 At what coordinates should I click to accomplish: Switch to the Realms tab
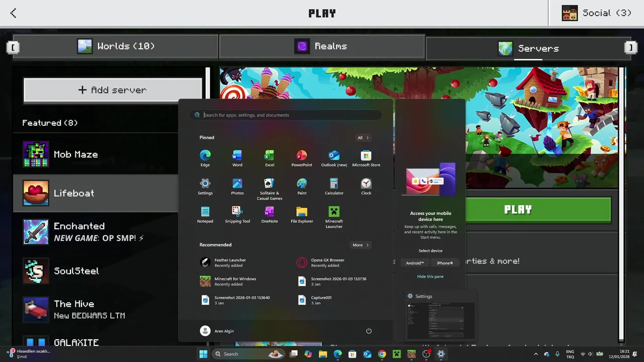322,46
